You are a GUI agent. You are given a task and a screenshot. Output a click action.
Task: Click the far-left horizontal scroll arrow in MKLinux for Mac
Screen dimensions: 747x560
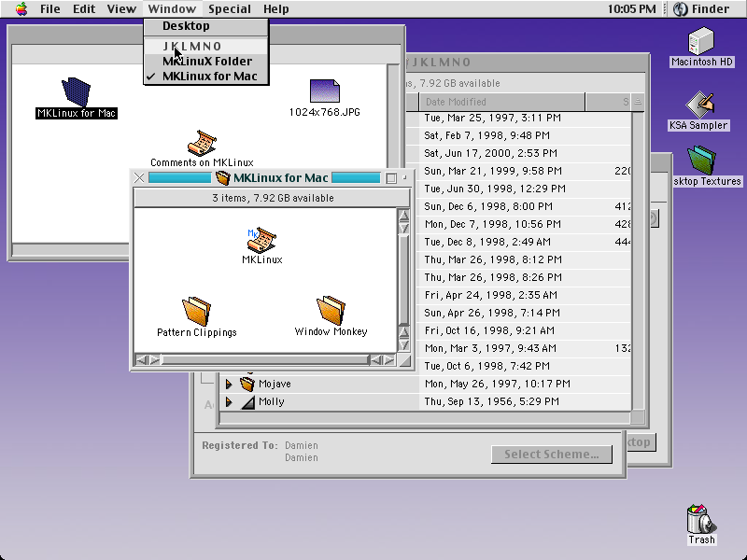pos(142,360)
